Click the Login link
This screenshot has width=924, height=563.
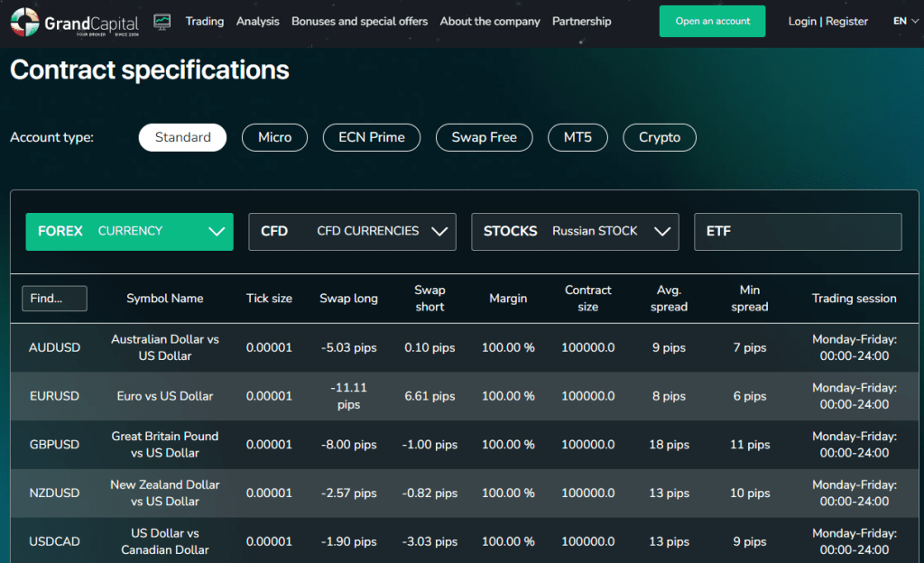[802, 21]
